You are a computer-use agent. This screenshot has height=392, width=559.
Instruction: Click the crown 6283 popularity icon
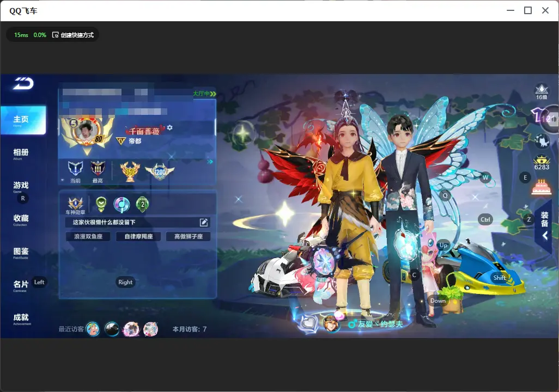pyautogui.click(x=542, y=163)
